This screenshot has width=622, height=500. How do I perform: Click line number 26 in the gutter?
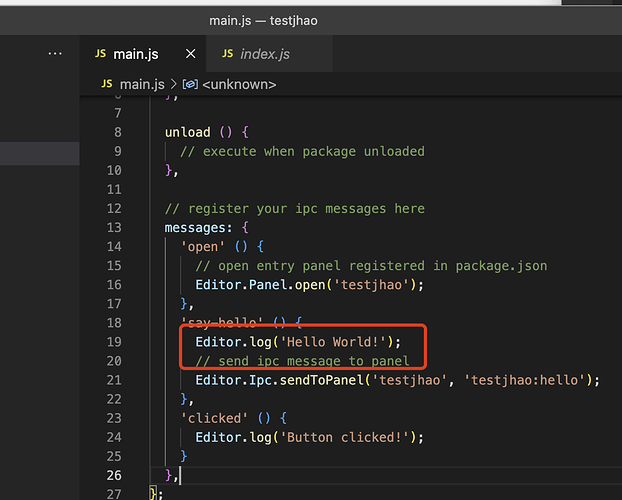coord(113,474)
